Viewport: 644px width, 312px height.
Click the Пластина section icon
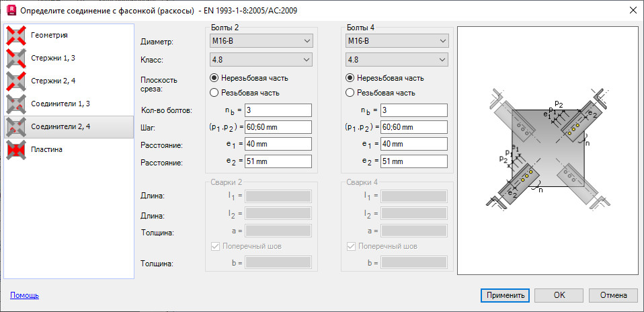[16, 150]
